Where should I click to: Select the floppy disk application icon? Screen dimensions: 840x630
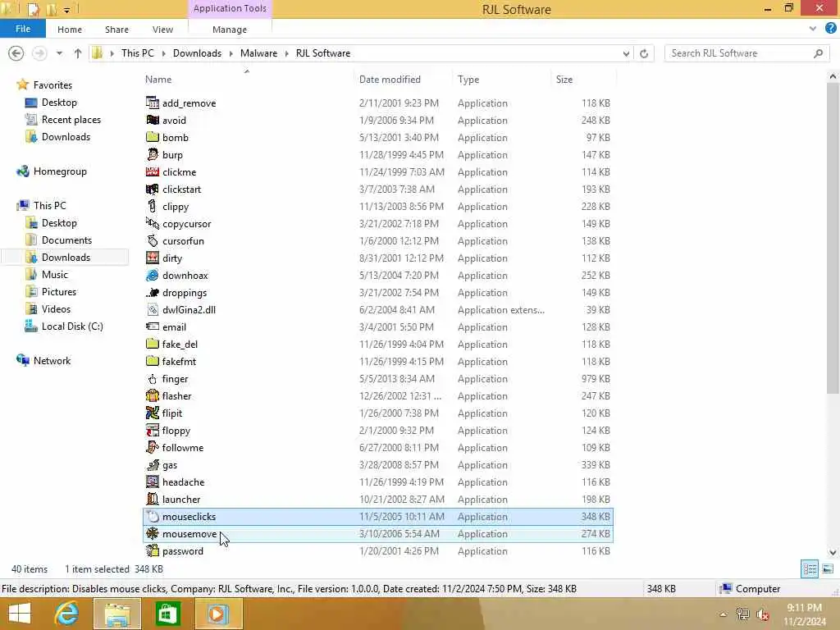click(152, 430)
